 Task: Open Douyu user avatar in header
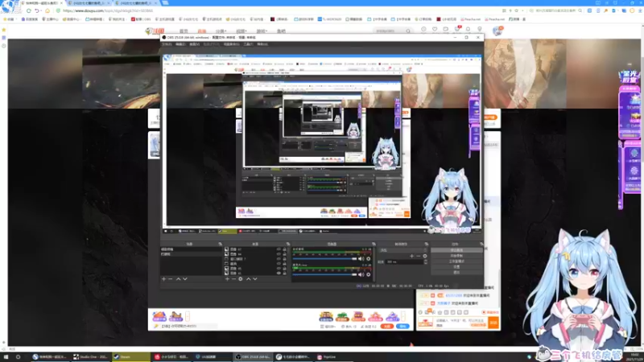[x=497, y=31]
